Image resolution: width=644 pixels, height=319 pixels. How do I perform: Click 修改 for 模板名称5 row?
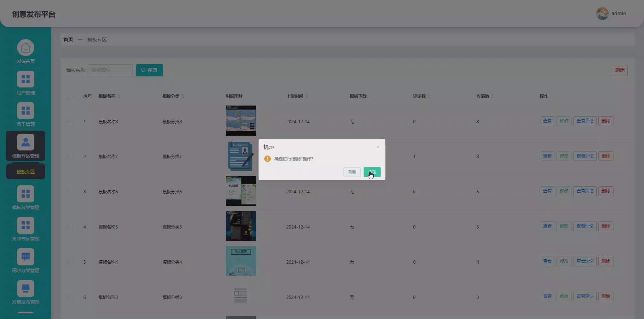(564, 226)
